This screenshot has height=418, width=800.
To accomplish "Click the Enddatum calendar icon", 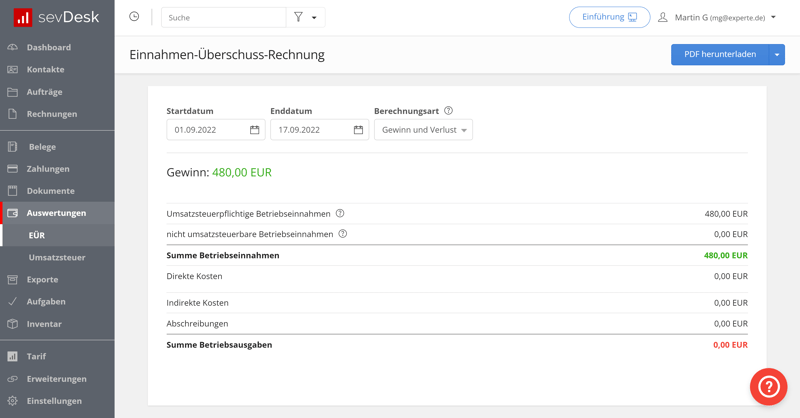I will [358, 130].
